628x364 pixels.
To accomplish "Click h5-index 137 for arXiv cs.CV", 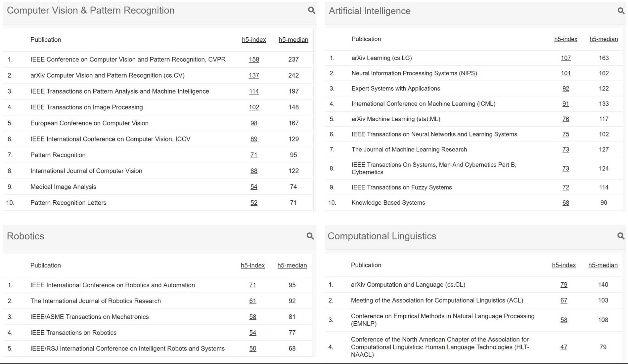I will tap(254, 75).
